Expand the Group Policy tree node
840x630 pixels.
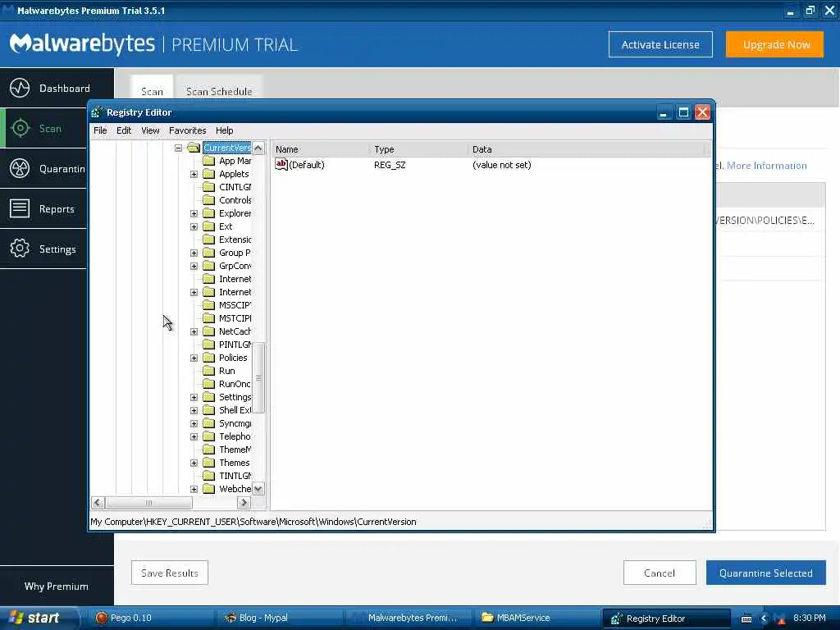tap(194, 253)
